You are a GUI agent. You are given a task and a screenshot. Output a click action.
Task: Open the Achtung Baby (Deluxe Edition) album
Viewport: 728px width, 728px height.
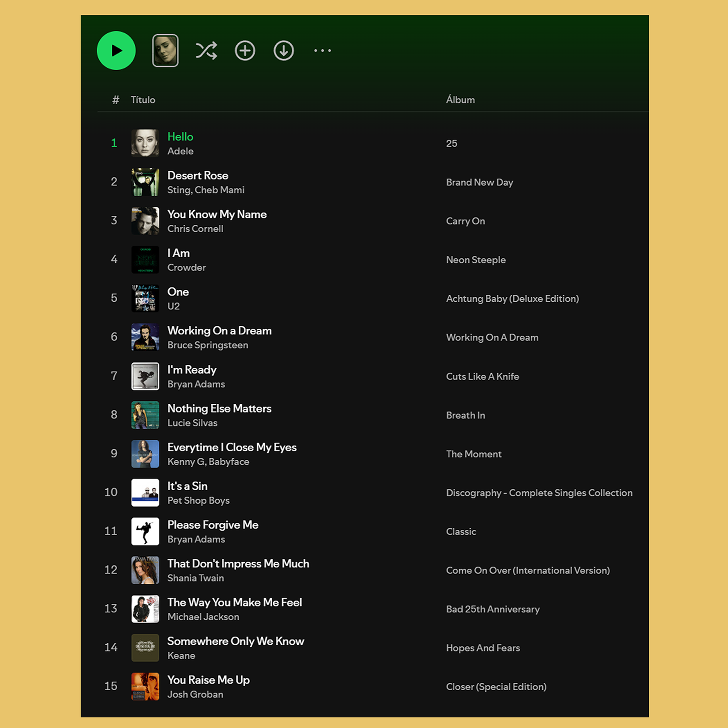click(x=512, y=298)
